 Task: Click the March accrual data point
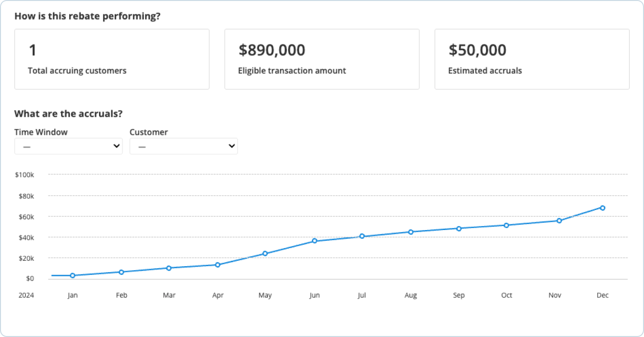point(169,268)
